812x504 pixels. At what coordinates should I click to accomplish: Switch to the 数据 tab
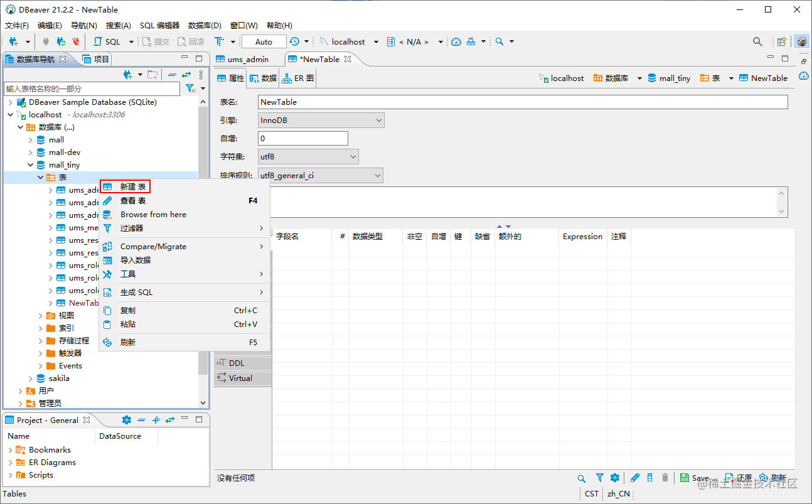pyautogui.click(x=263, y=78)
